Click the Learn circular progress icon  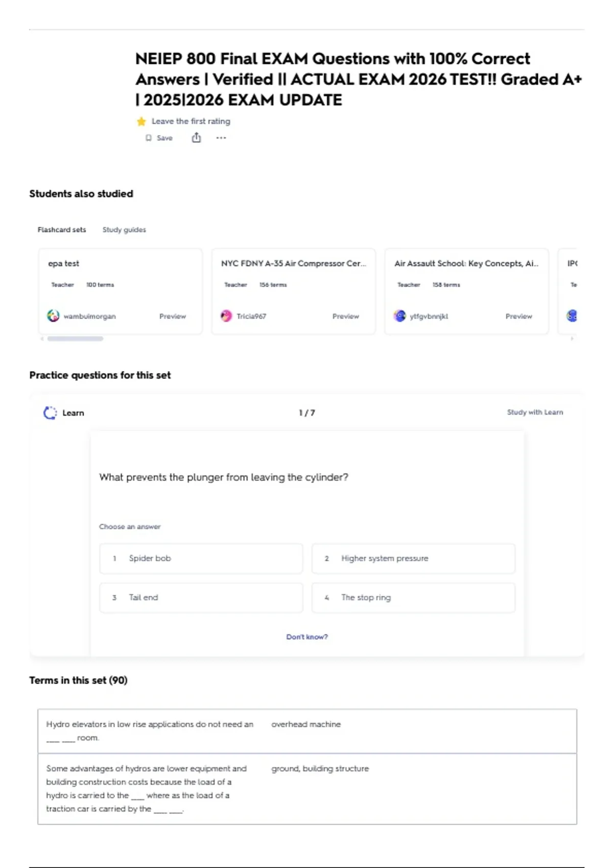coord(50,413)
